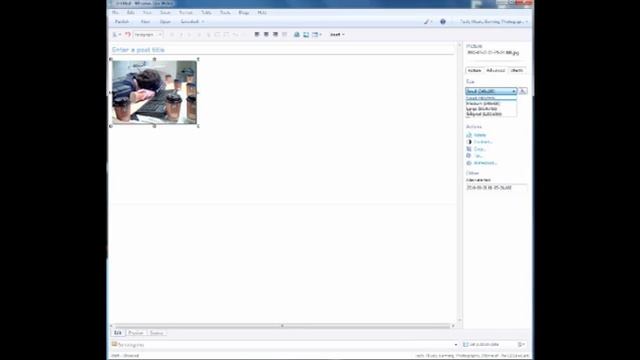Open the View menu
Screen dimensions: 640x360
click(x=147, y=13)
